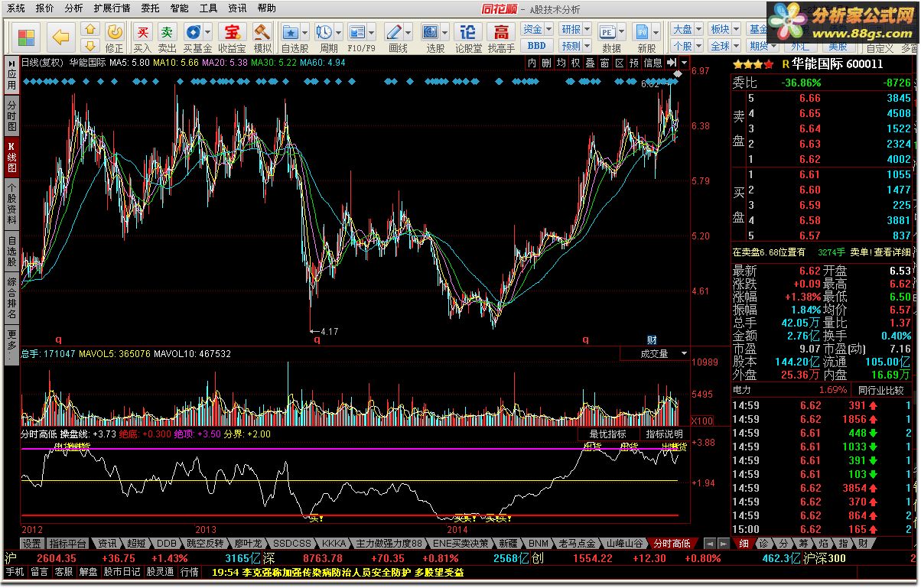The width and height of the screenshot is (921, 588).
Task: Open the 报价 menu
Action: 45,8
